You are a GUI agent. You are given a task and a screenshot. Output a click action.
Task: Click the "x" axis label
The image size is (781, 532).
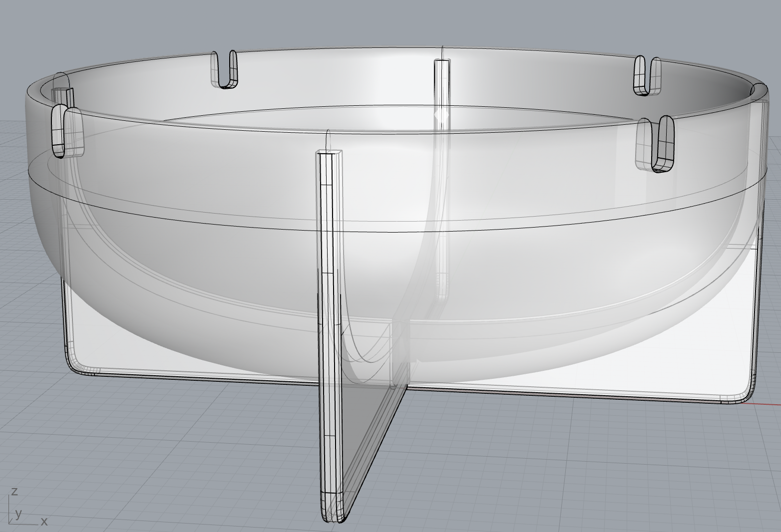pos(44,522)
